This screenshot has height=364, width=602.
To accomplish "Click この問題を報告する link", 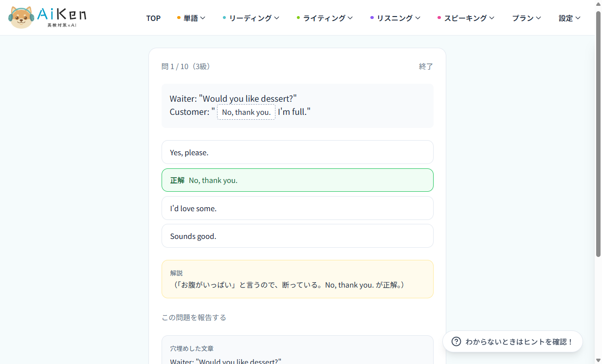I will click(x=194, y=317).
